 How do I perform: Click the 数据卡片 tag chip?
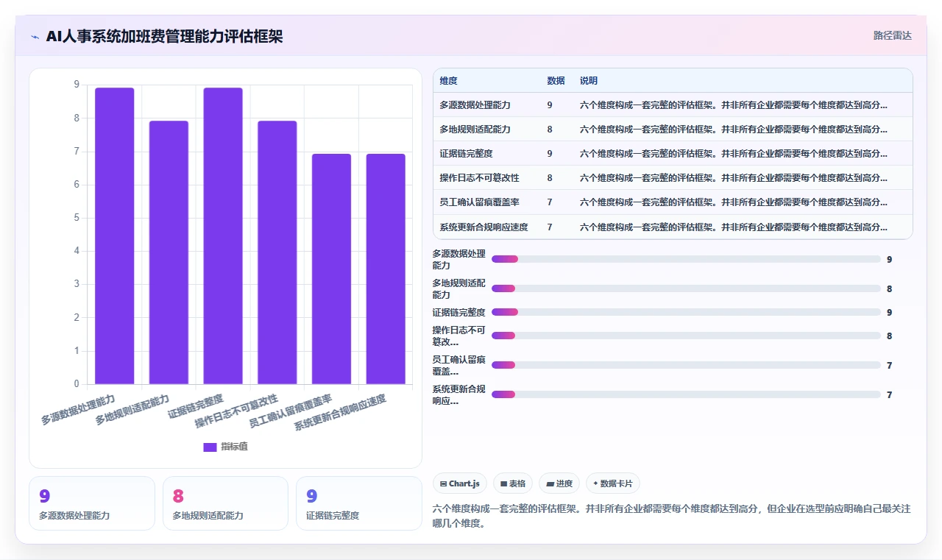pyautogui.click(x=613, y=483)
